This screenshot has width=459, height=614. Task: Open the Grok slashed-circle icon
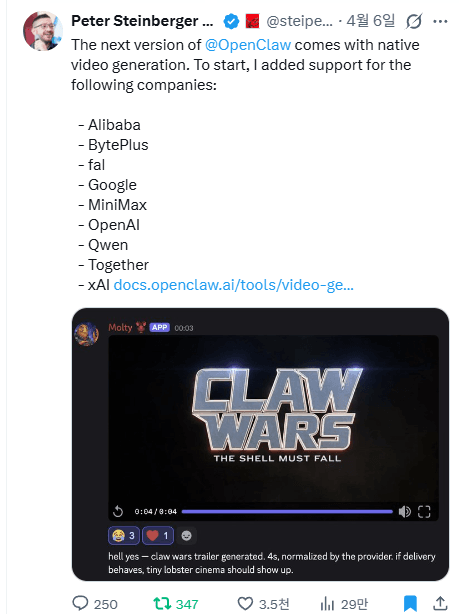coord(414,21)
